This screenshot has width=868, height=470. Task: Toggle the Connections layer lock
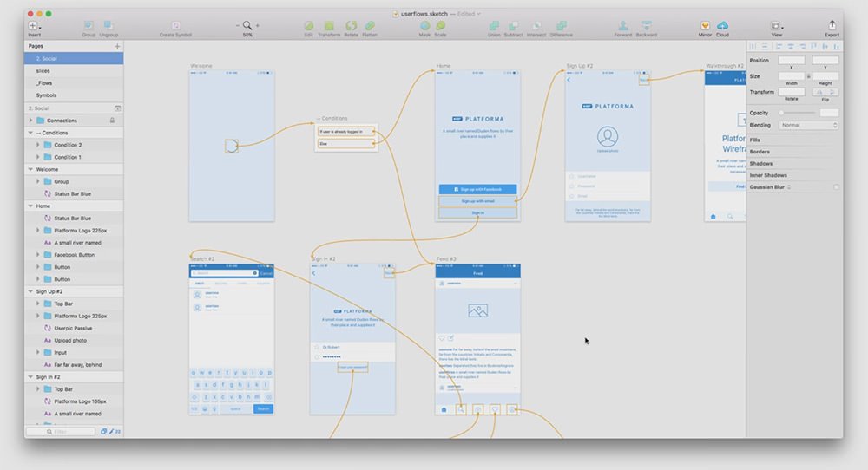pos(112,121)
